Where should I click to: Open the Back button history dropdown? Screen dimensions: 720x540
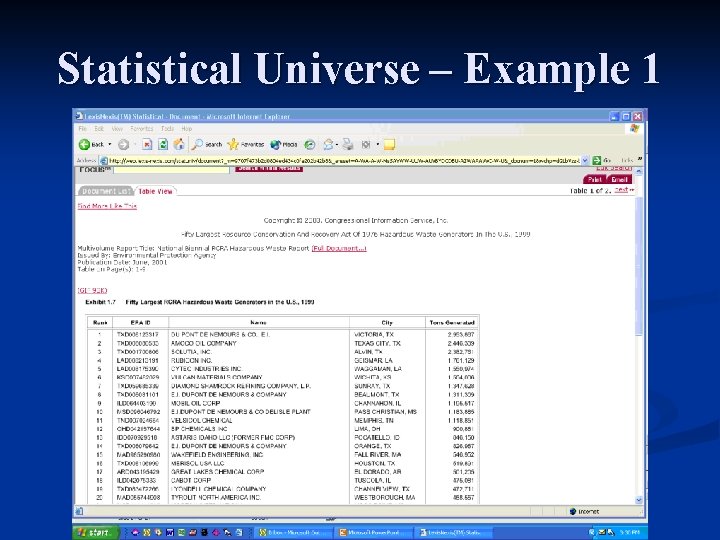point(110,145)
